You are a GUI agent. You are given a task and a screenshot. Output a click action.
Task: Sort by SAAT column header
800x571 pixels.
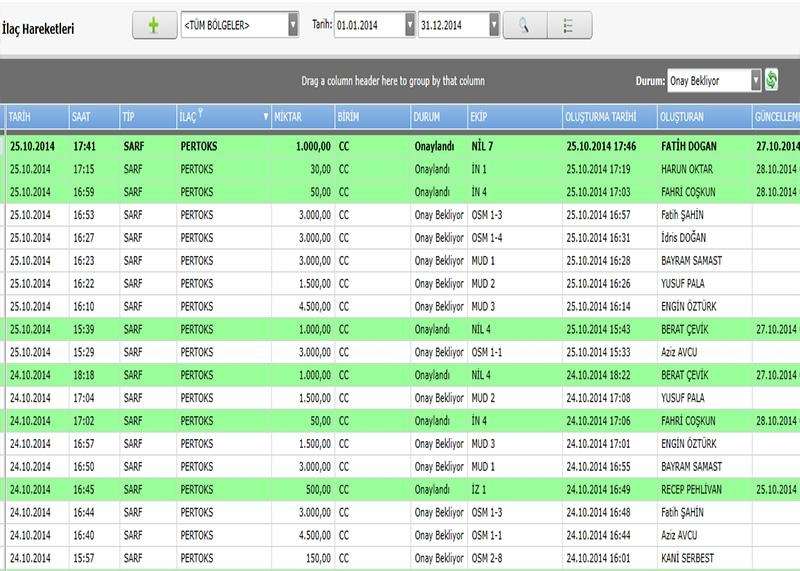coord(94,117)
